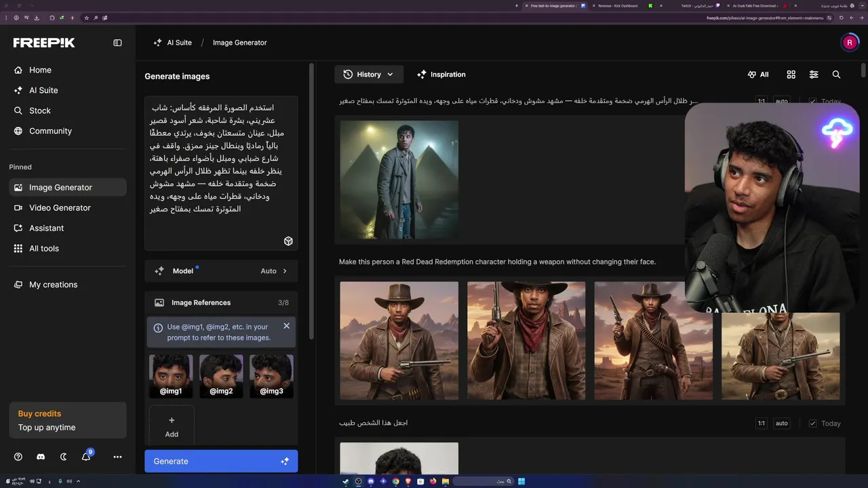
Task: Open the trench coat pyramid image
Action: (x=399, y=180)
